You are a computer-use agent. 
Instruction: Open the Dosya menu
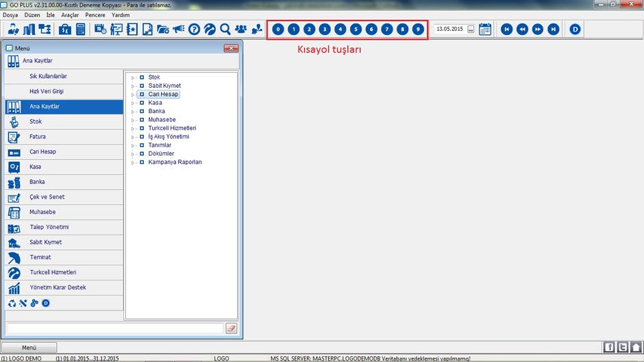(x=10, y=15)
